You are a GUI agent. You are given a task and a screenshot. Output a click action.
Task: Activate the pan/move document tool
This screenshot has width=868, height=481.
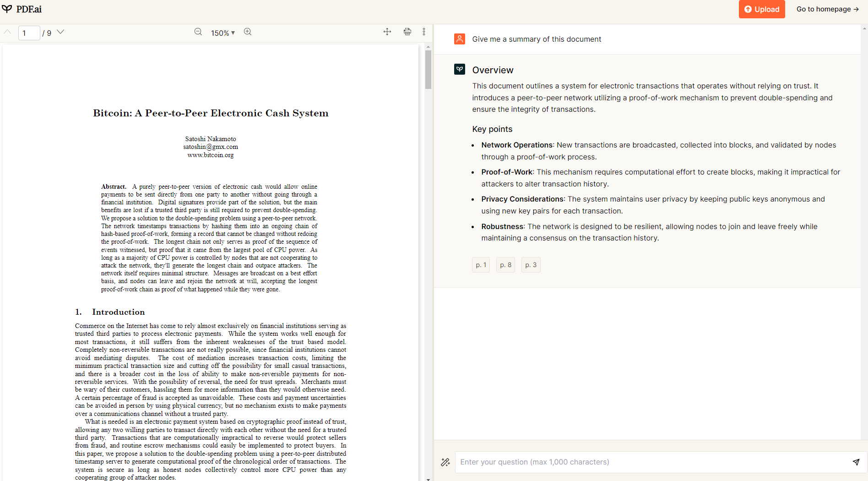pos(387,32)
